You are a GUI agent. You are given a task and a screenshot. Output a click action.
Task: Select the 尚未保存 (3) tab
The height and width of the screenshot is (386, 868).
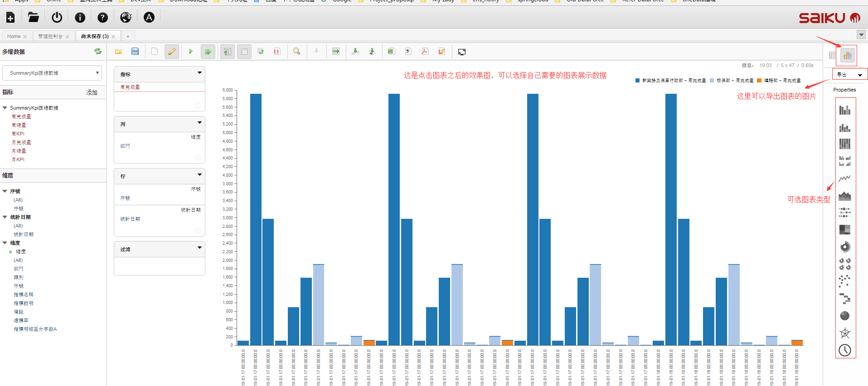pos(95,36)
